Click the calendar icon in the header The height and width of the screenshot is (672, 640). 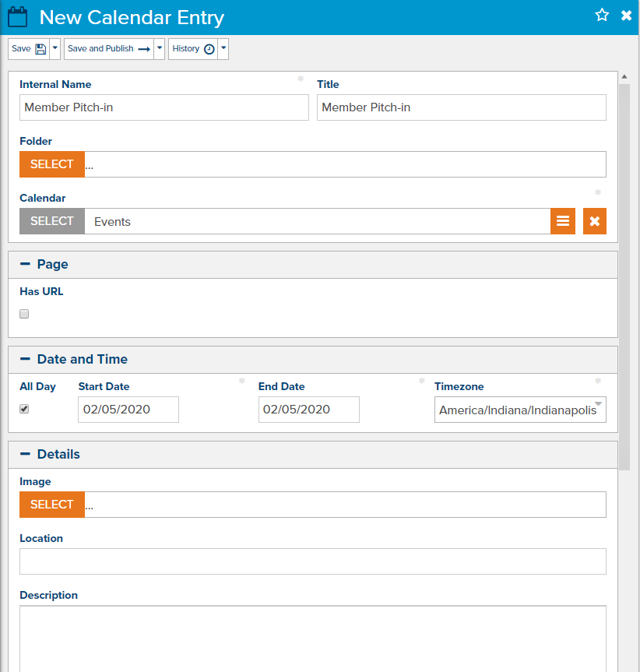(18, 17)
